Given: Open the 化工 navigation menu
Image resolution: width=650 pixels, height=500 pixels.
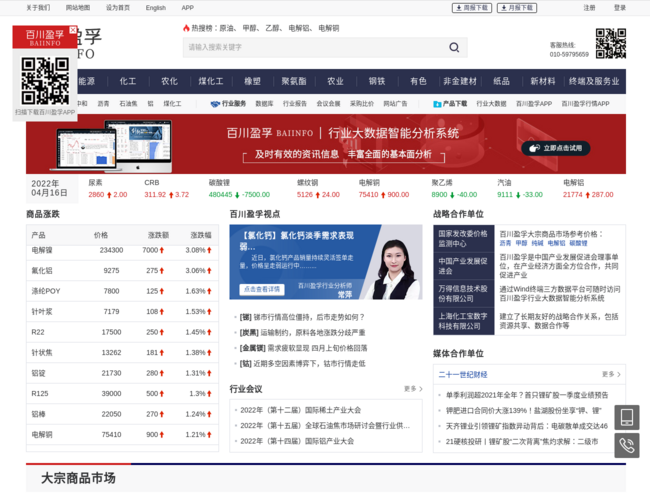Looking at the screenshot, I should coord(128,82).
